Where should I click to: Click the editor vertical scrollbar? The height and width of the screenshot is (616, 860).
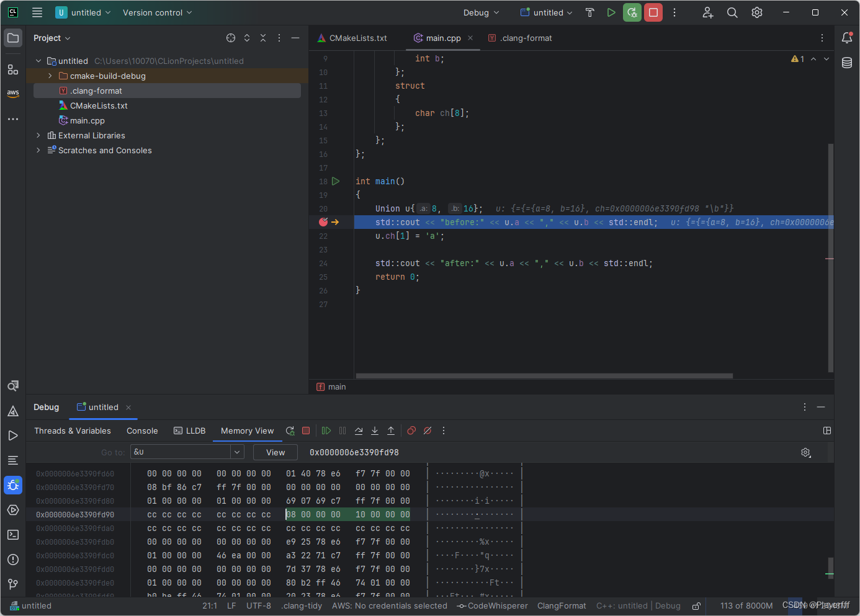(x=830, y=258)
